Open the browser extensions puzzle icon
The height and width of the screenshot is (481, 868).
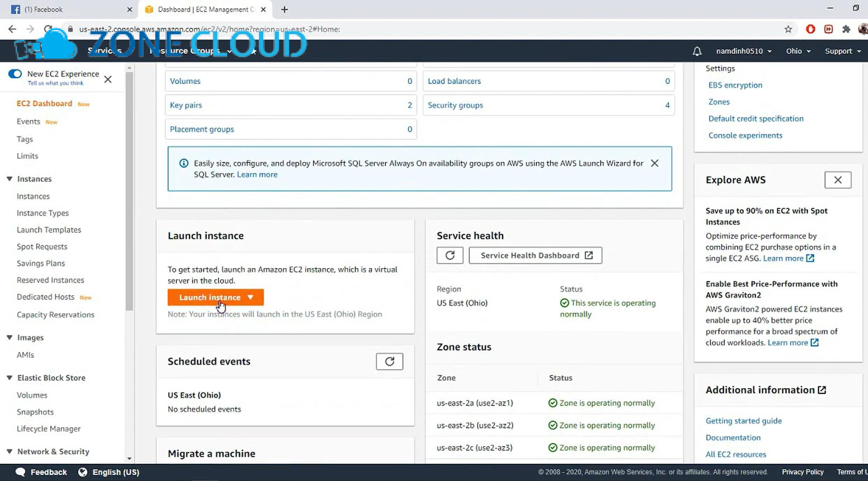pos(846,29)
